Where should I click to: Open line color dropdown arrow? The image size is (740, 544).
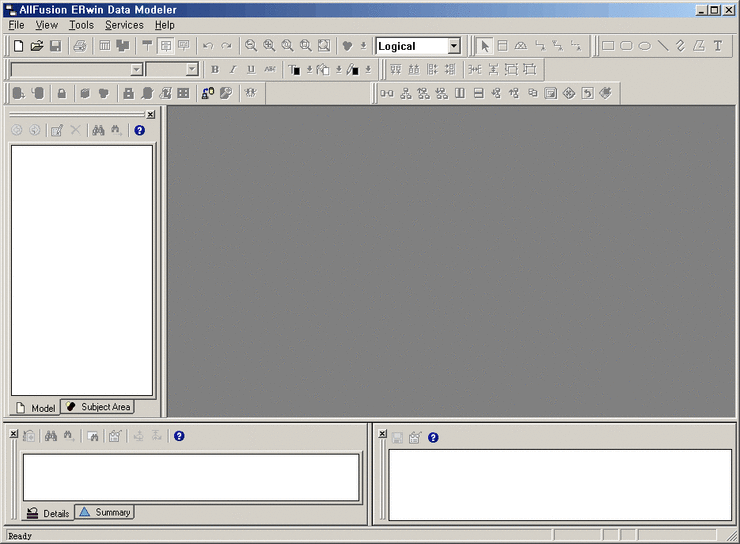tap(368, 70)
